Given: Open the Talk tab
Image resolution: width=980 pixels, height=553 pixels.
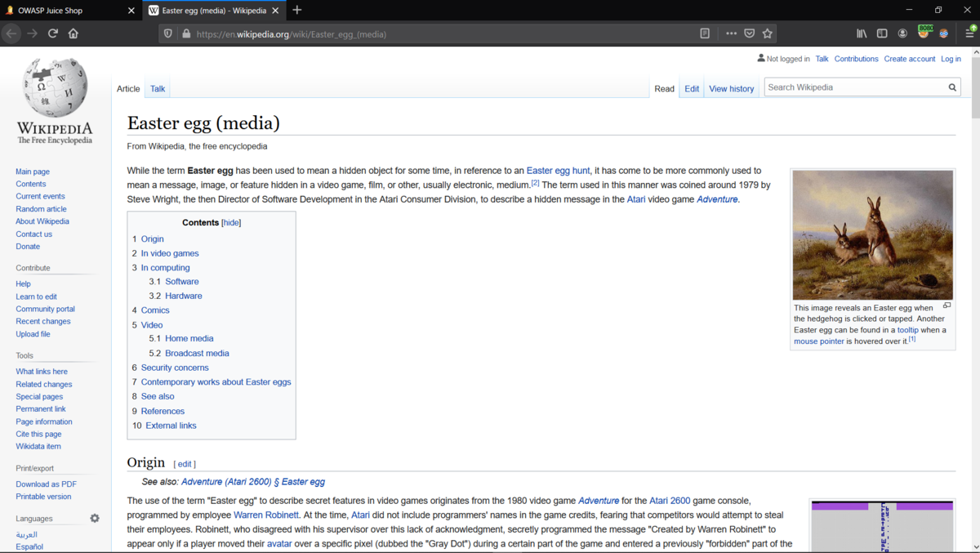Looking at the screenshot, I should pos(158,88).
